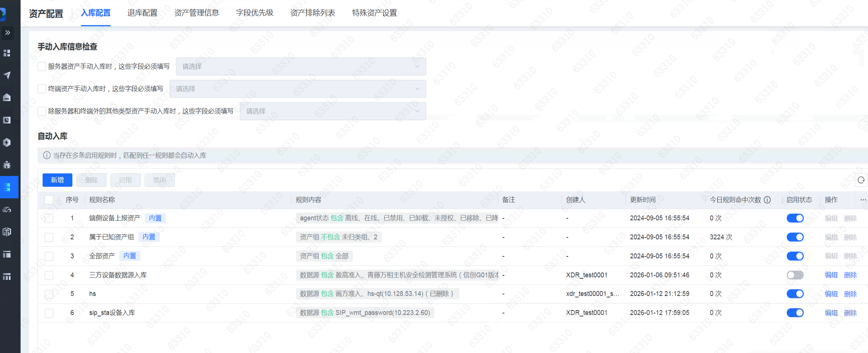Image resolution: width=868 pixels, height=353 pixels.
Task: Open the server asset required fields dropdown
Action: [301, 66]
